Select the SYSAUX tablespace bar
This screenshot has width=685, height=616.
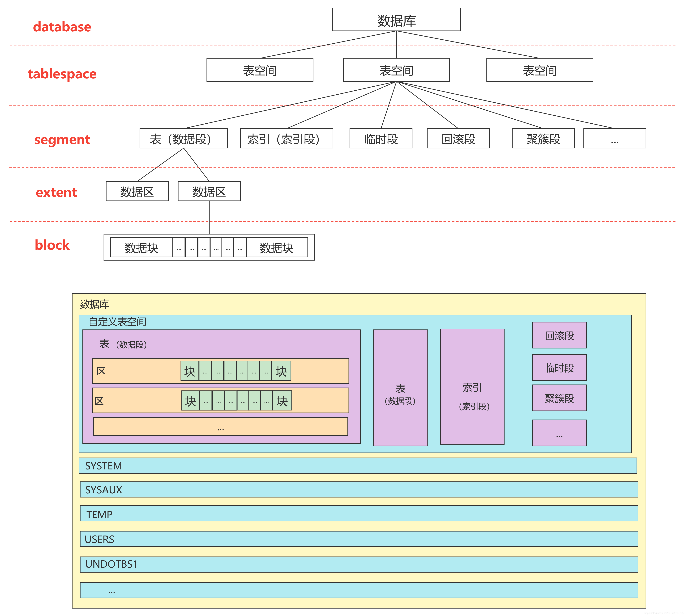tap(359, 489)
